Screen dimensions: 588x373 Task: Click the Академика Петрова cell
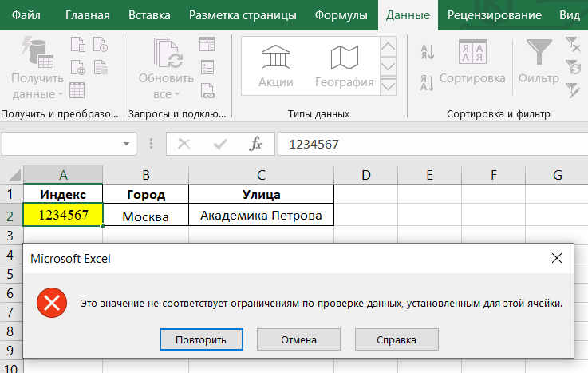click(261, 215)
